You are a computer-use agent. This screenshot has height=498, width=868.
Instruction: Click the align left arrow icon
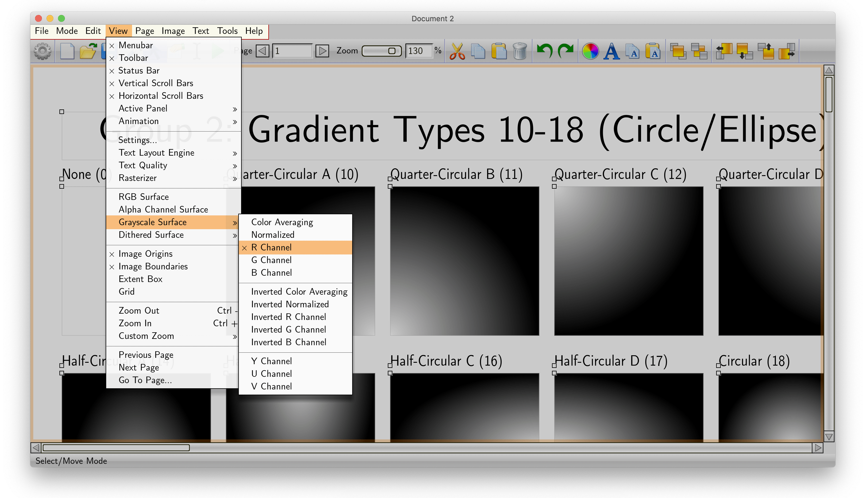724,51
